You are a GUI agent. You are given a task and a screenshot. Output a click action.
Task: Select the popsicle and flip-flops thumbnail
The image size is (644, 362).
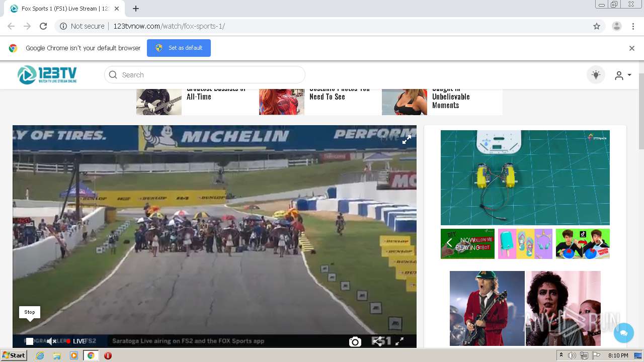525,244
